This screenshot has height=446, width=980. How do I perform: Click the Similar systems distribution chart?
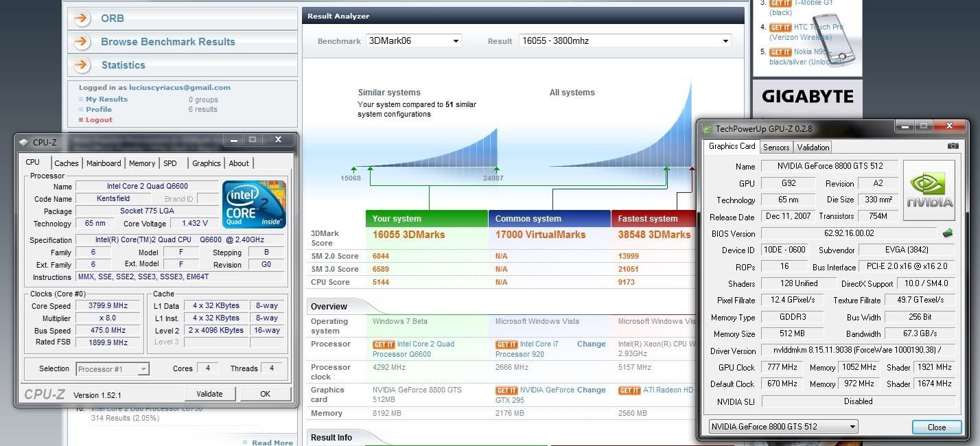425,148
